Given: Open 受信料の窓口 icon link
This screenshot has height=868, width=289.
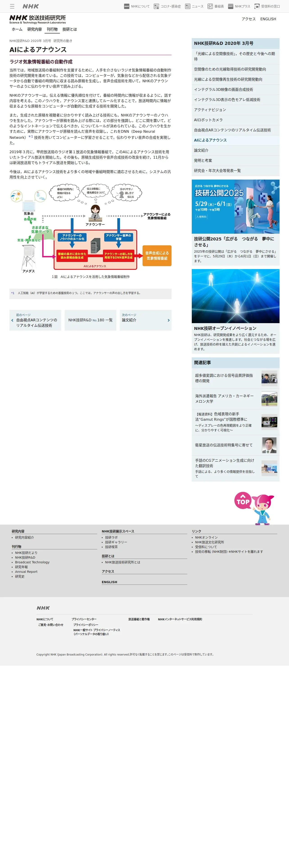Looking at the screenshot, I should pyautogui.click(x=267, y=6).
